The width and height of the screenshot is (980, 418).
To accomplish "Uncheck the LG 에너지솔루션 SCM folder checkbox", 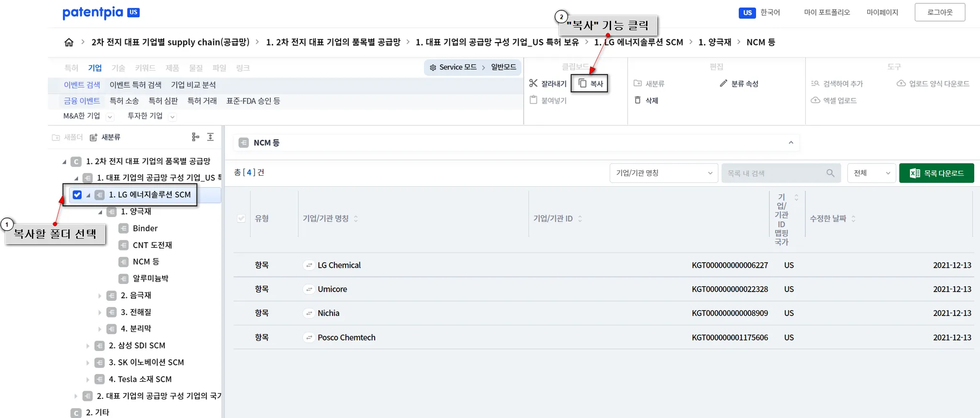I will pos(77,195).
